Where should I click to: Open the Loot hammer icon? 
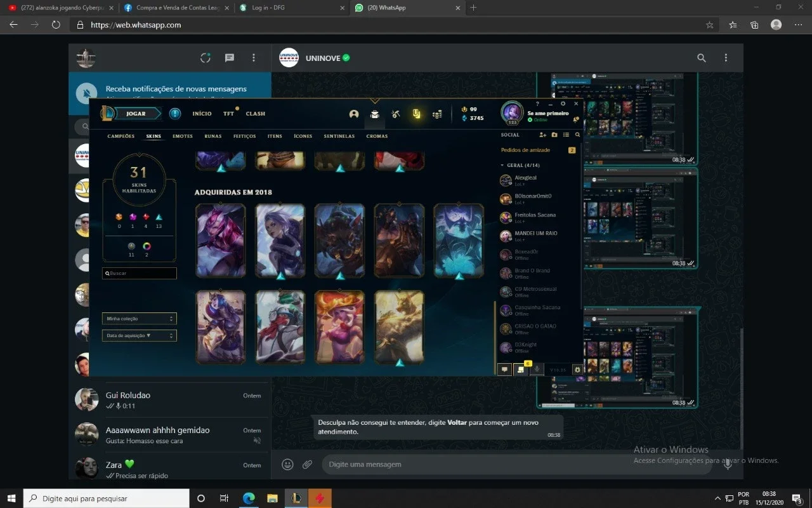point(395,114)
